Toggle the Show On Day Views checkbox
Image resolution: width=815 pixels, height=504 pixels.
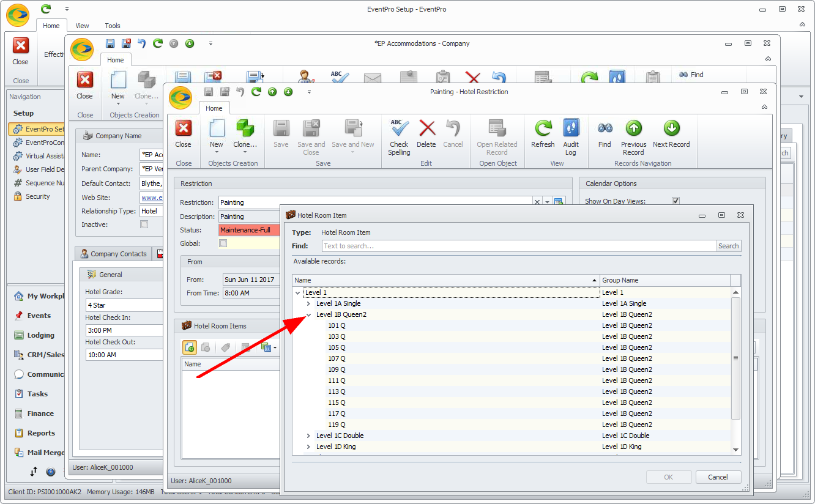click(676, 201)
